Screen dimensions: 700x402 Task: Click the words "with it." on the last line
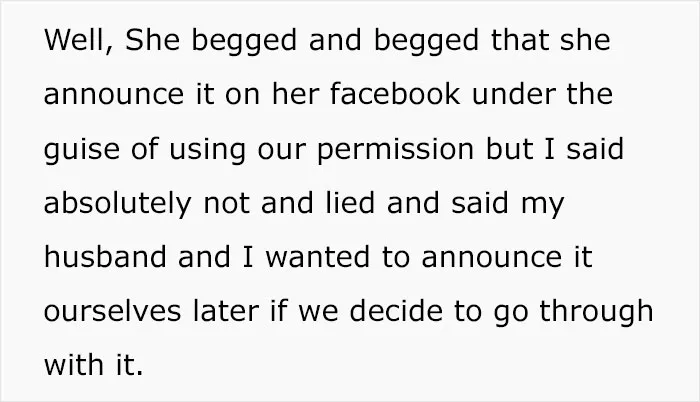click(93, 365)
